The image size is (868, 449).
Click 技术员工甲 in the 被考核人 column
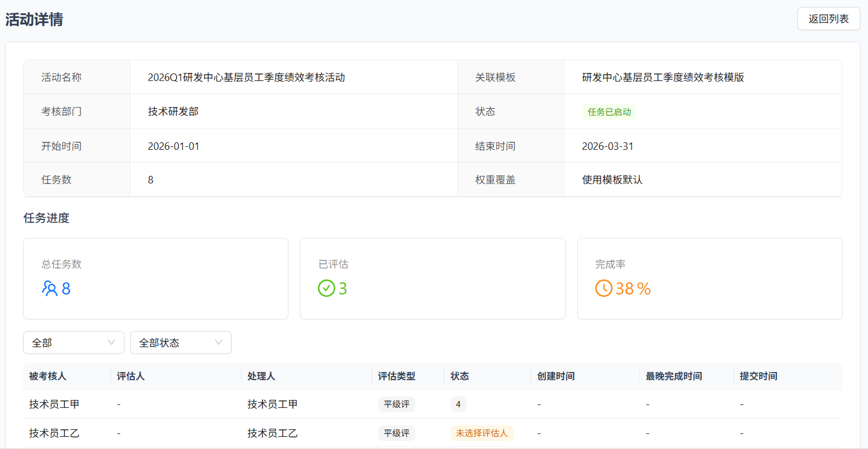tap(54, 404)
